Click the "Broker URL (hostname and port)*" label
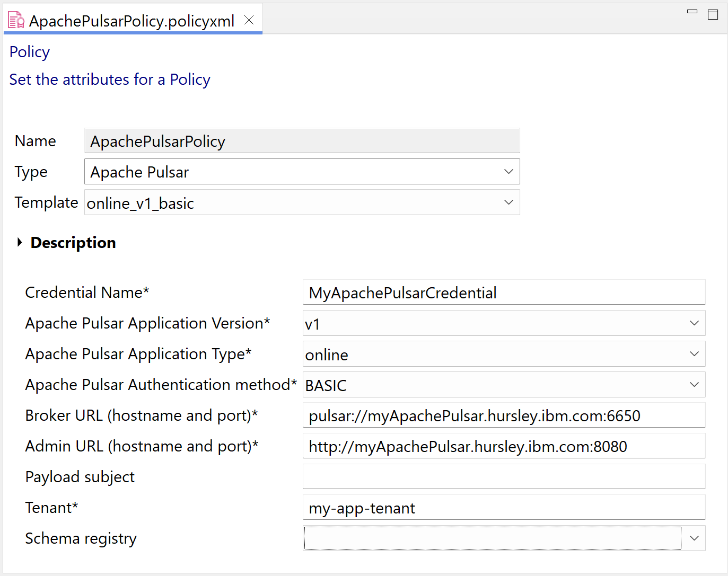 tap(142, 415)
